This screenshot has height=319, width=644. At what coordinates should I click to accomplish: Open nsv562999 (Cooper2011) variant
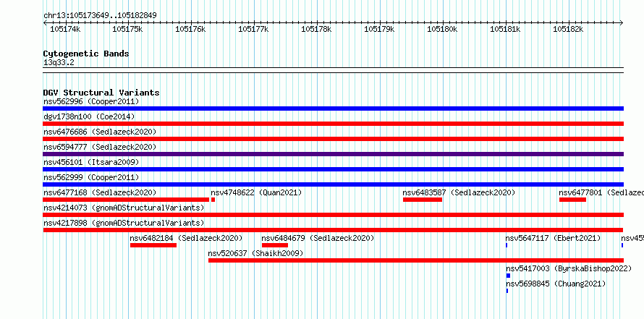coord(91,177)
